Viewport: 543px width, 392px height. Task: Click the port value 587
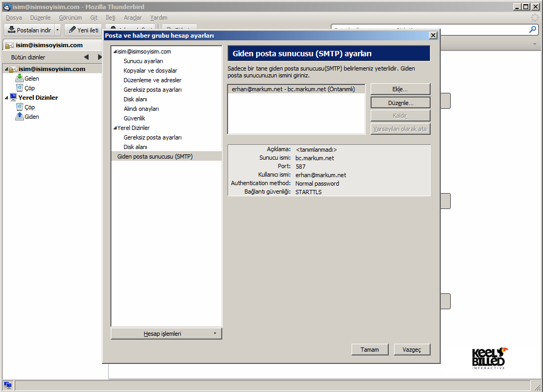(301, 167)
